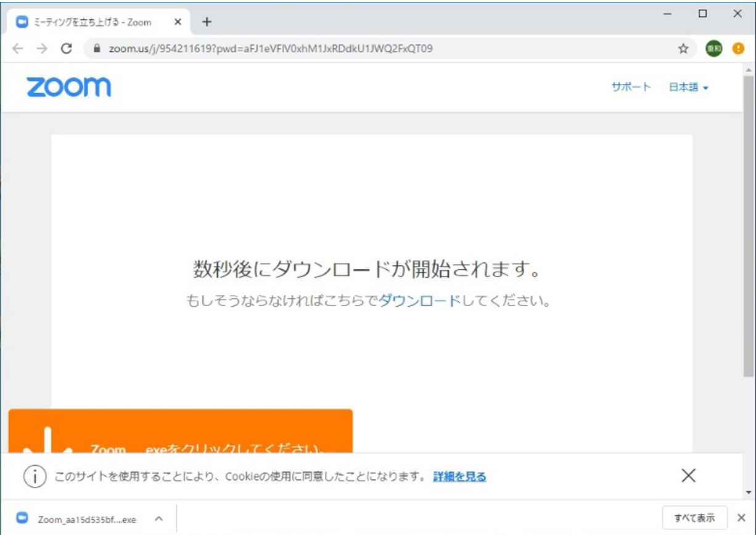The width and height of the screenshot is (756, 535).
Task: Click the scrollbar up arrow
Action: point(749,68)
